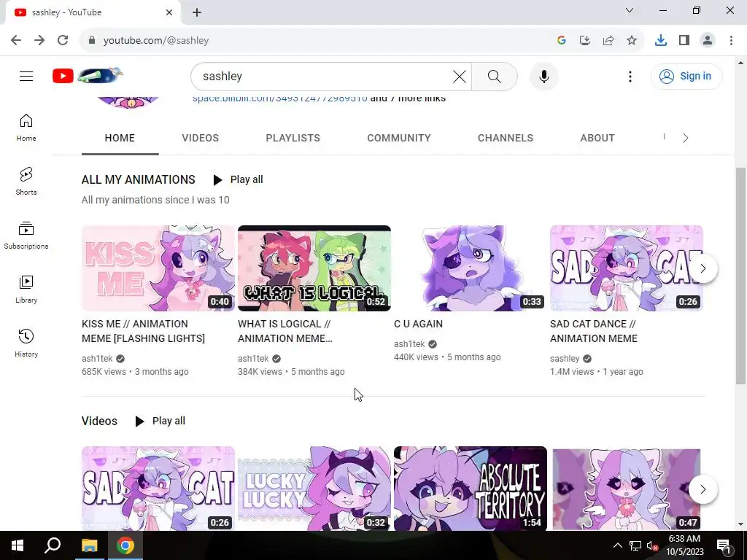The image size is (747, 560).
Task: Open the Windows Start menu
Action: tap(18, 545)
